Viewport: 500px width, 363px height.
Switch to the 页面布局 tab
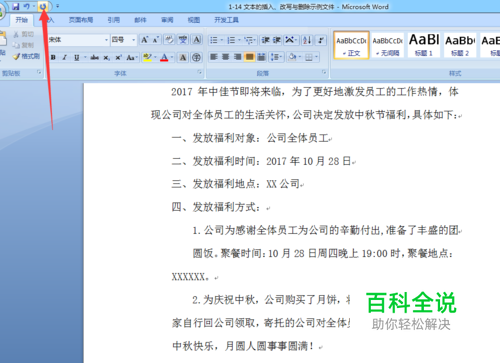[x=81, y=20]
